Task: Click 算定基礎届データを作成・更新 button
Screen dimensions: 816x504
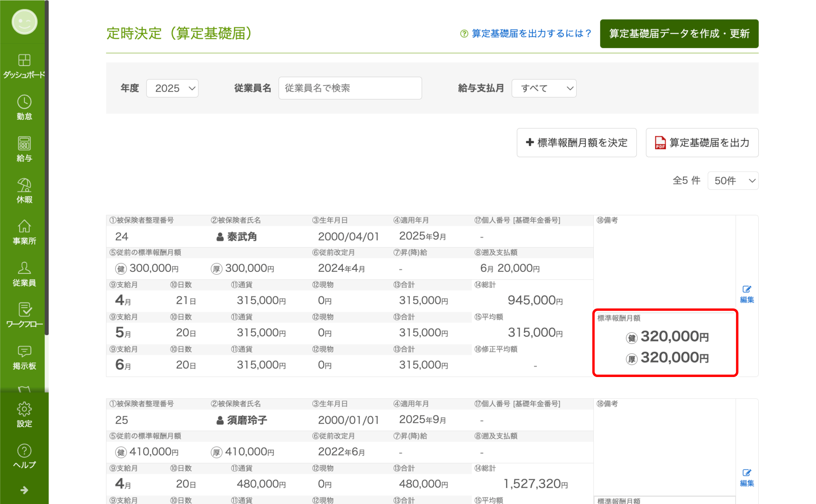Action: (x=679, y=34)
